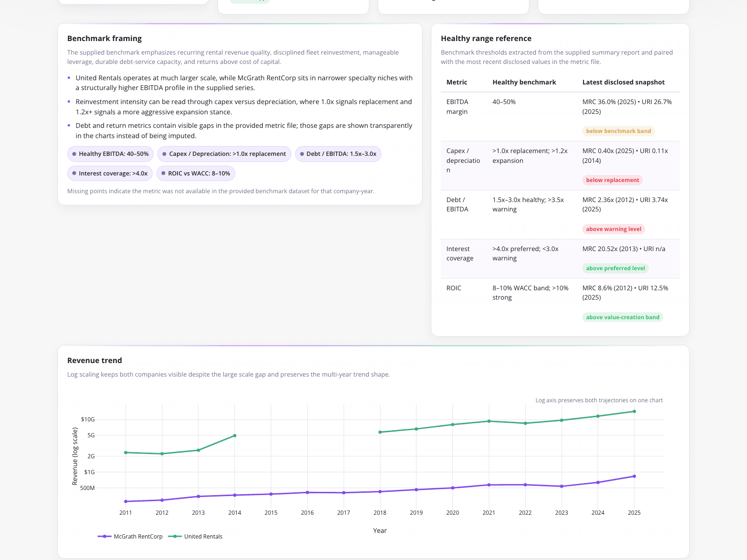Click the '$10G' y-axis tick label
The height and width of the screenshot is (560, 747).
[88, 420]
